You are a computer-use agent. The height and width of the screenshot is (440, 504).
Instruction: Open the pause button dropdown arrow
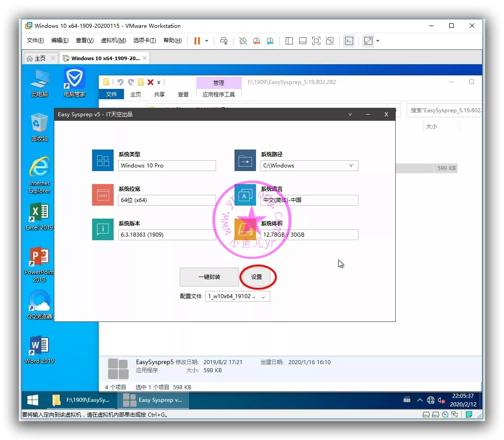[207, 41]
